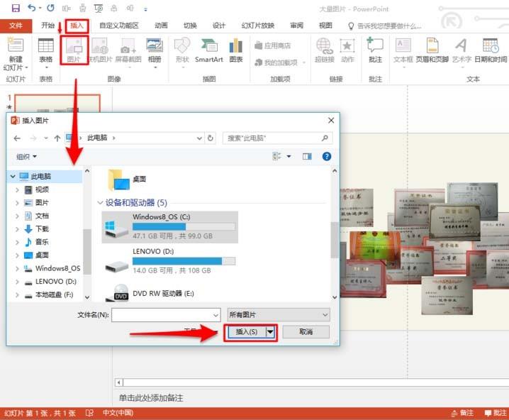Click the Pictures icon in the Insert ribbon
Screen dimensions: 509x420
[x=74, y=50]
